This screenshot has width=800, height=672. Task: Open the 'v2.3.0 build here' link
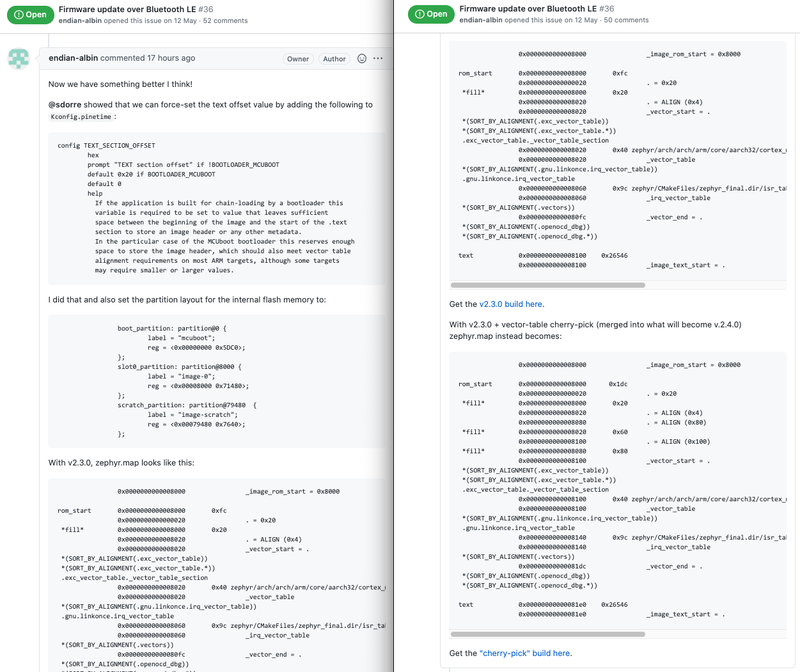(511, 304)
